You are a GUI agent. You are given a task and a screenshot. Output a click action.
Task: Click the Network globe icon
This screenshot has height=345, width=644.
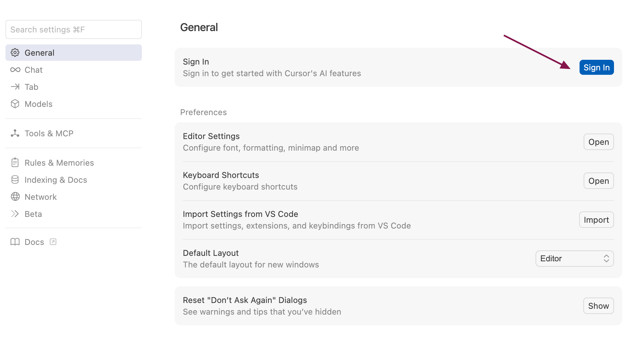click(15, 197)
